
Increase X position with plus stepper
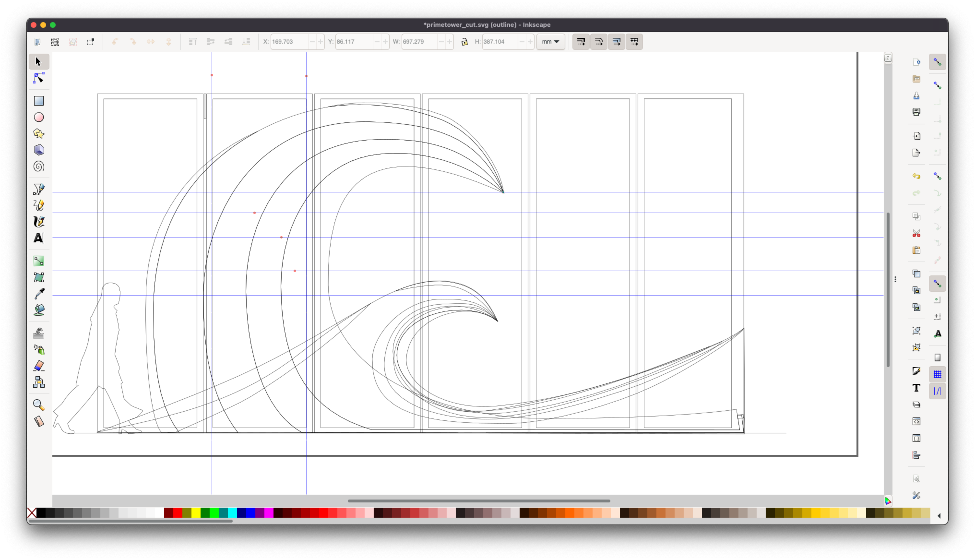(x=320, y=42)
